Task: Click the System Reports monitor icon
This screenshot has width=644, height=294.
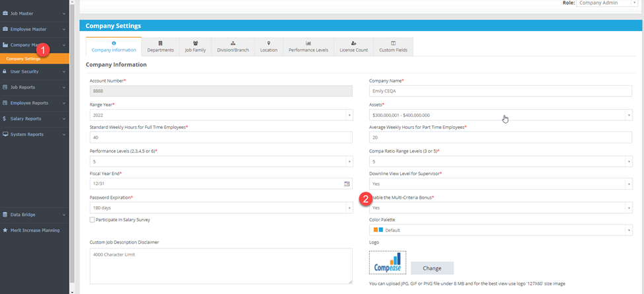Action: click(5, 134)
